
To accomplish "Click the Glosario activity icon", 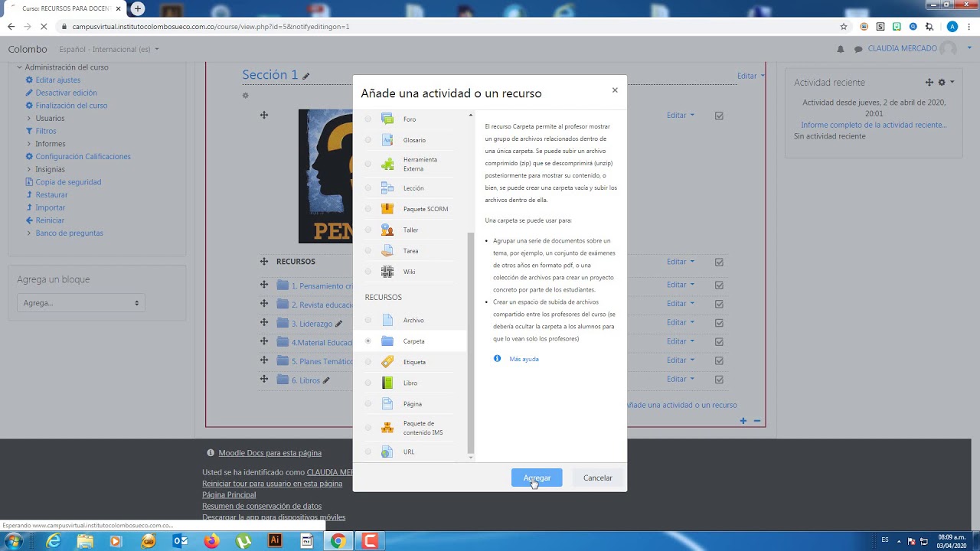I will pyautogui.click(x=387, y=140).
